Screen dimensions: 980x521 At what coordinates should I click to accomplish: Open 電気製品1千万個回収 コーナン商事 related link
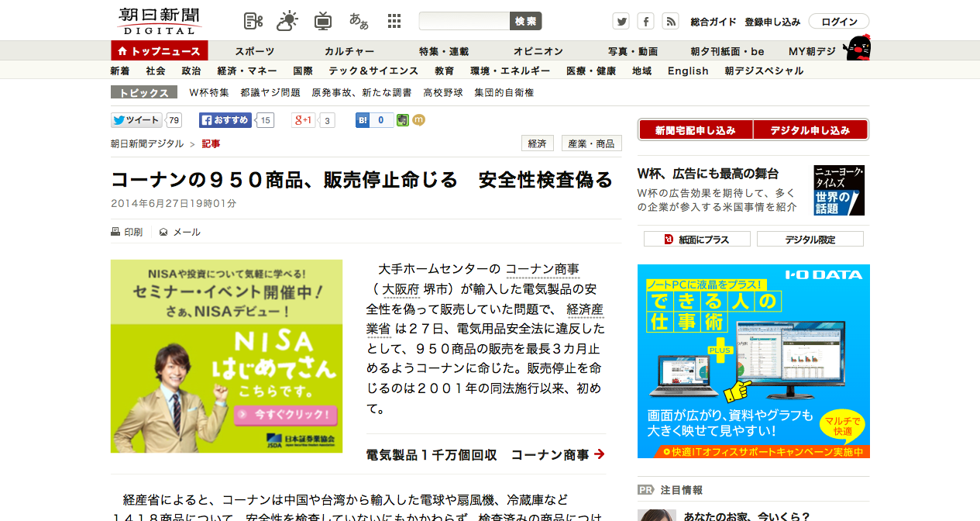pyautogui.click(x=486, y=455)
